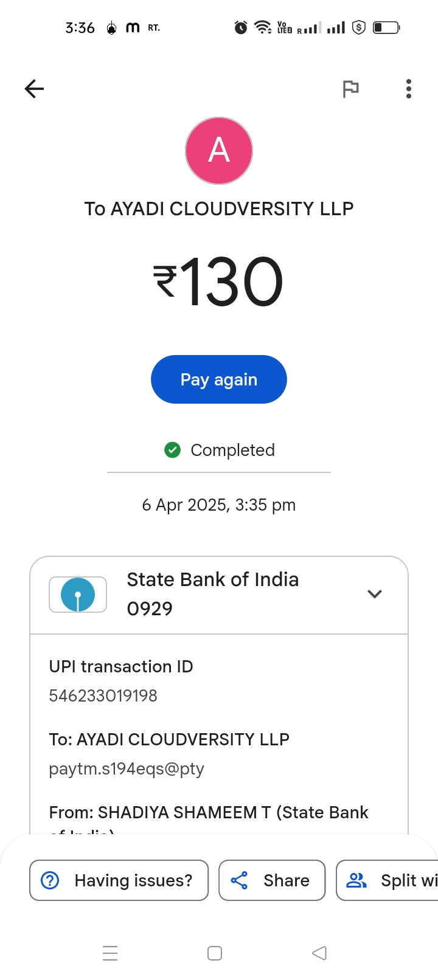Viewport: 438px width, 980px height.
Task: Tap the battery icon in the status bar
Action: (386, 27)
